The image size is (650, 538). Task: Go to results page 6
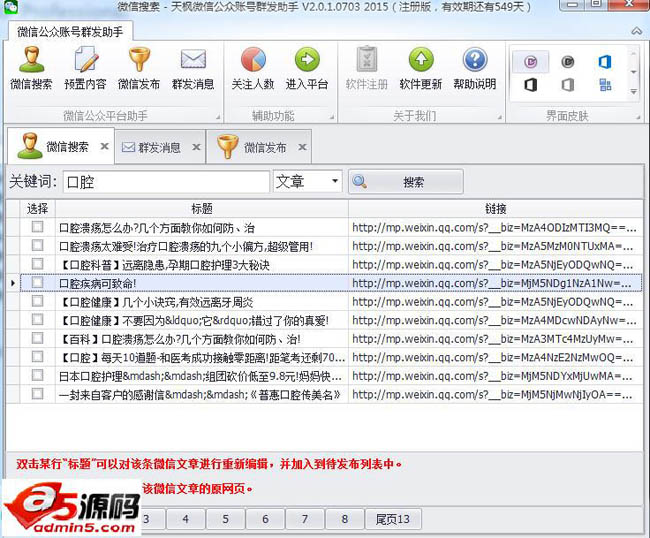click(x=265, y=519)
